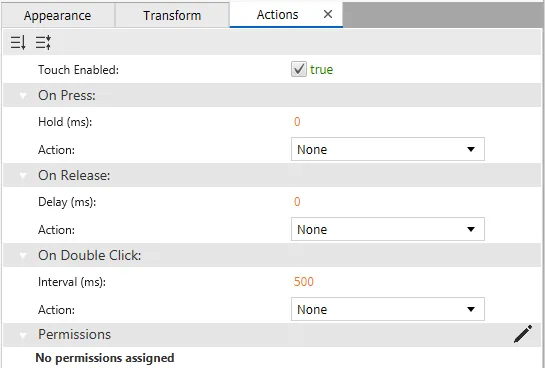Click the No permissions assigned text
545x368 pixels.
[x=105, y=358]
